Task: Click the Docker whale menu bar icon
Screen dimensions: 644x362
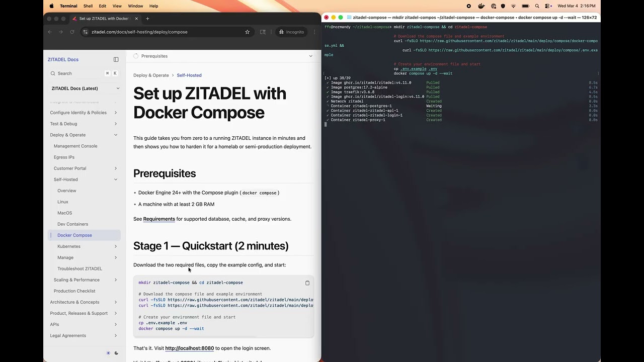Action: pyautogui.click(x=481, y=6)
